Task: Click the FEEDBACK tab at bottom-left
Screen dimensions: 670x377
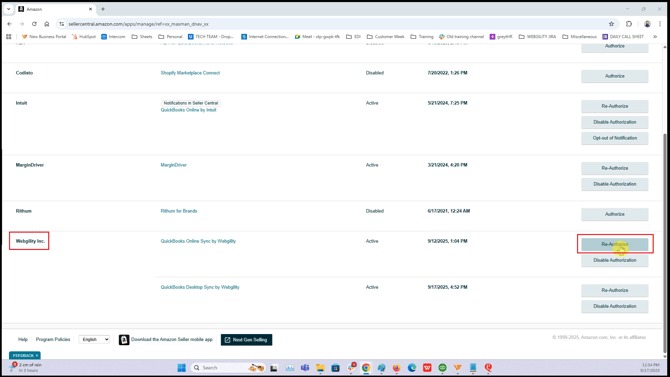Action: [x=25, y=355]
